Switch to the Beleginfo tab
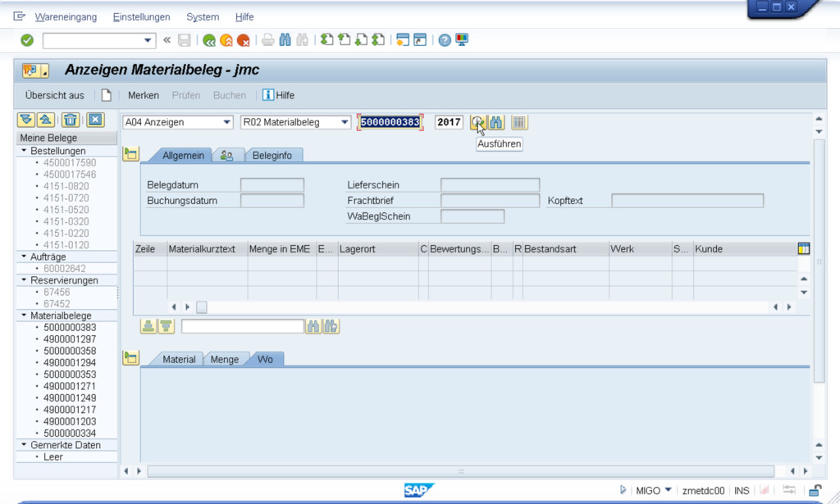This screenshot has width=840, height=504. coord(272,155)
